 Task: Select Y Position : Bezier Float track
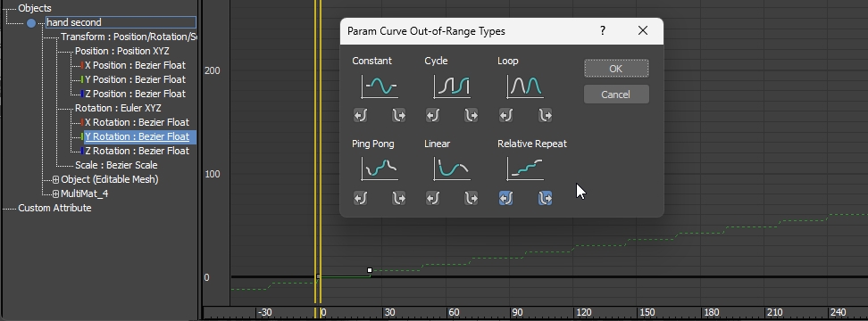135,79
